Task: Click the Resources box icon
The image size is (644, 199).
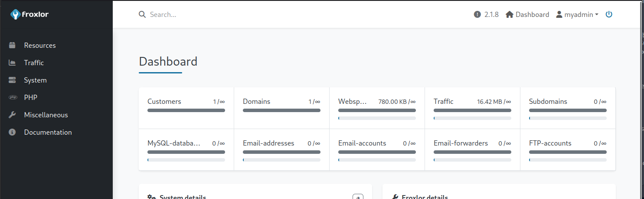Action: (x=12, y=45)
